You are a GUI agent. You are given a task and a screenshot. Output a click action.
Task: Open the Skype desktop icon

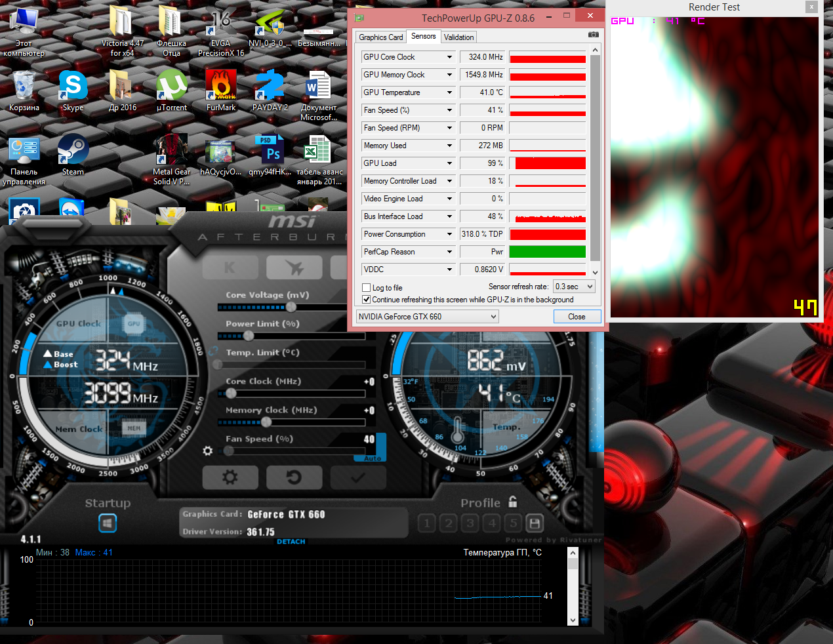[73, 91]
